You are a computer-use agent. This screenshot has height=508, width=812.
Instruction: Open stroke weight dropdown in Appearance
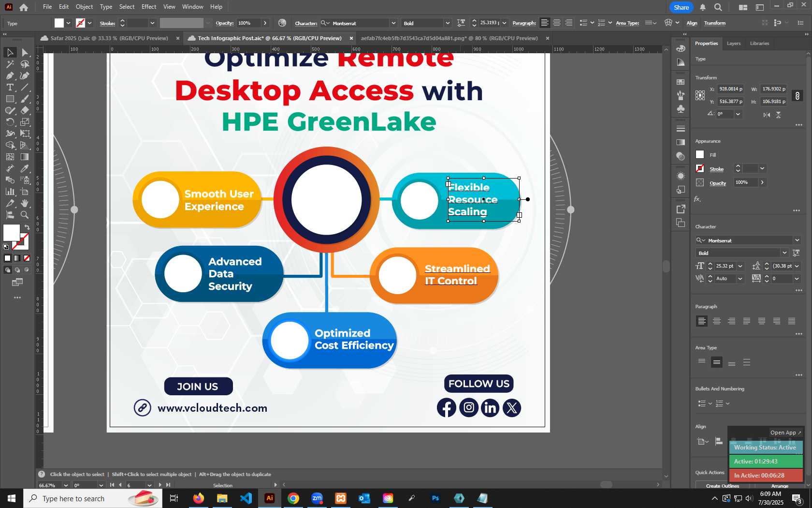(762, 168)
